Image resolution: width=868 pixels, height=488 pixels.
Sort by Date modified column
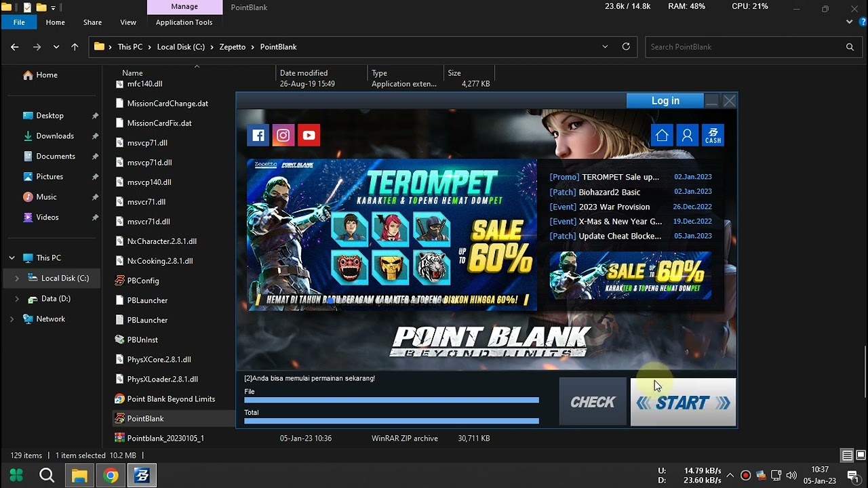pos(304,73)
